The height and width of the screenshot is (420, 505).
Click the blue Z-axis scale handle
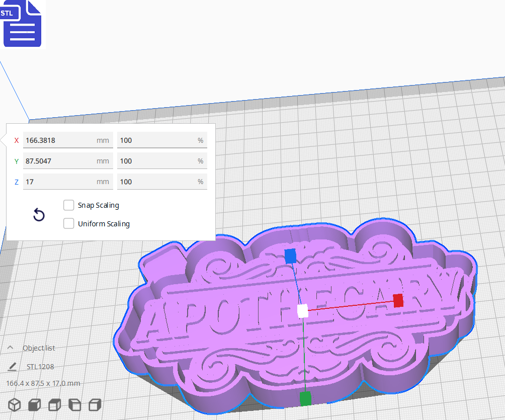pyautogui.click(x=290, y=257)
